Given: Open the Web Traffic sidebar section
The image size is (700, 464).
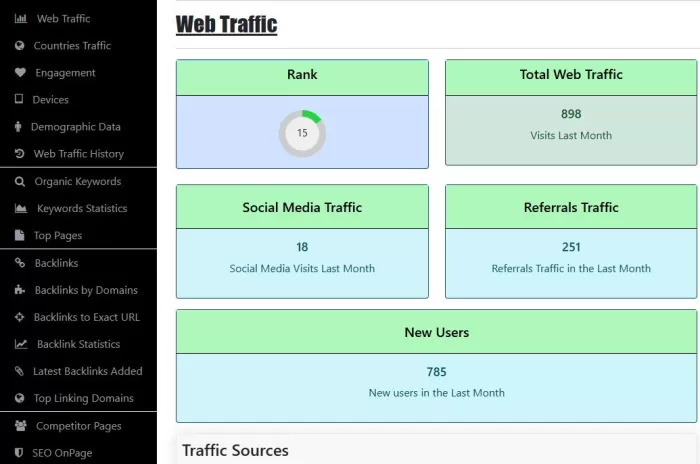Looking at the screenshot, I should click(63, 19).
